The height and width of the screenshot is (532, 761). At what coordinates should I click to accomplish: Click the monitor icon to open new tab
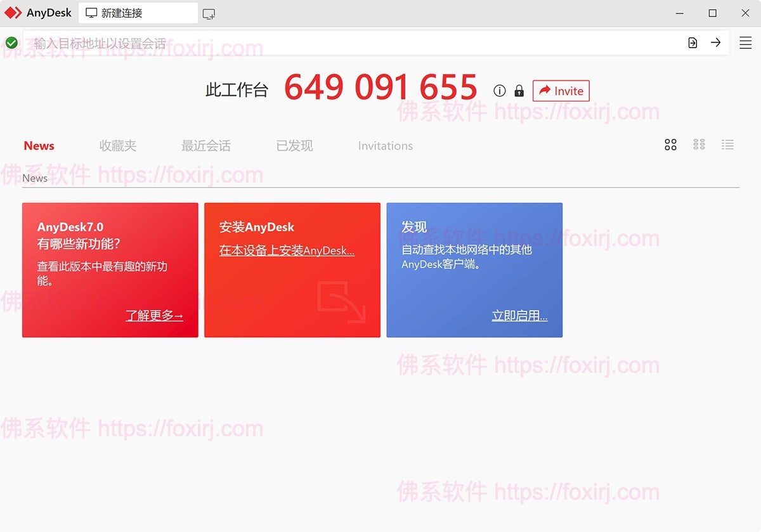(x=209, y=12)
